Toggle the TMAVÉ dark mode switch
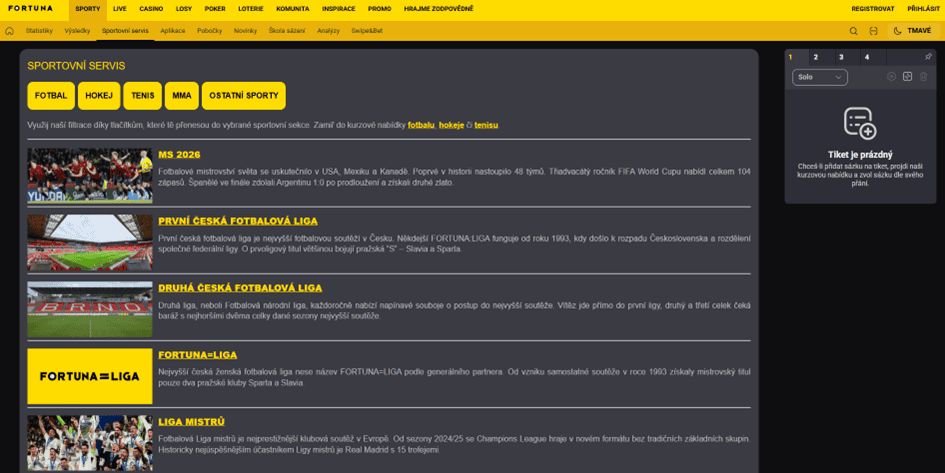This screenshot has width=945, height=473. point(912,31)
